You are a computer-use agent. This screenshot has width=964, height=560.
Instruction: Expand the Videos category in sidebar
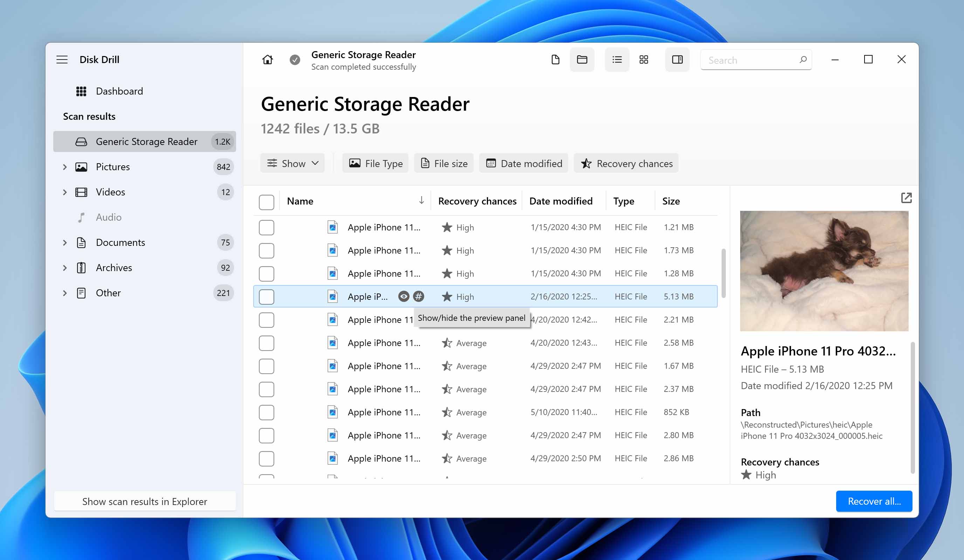pos(65,191)
